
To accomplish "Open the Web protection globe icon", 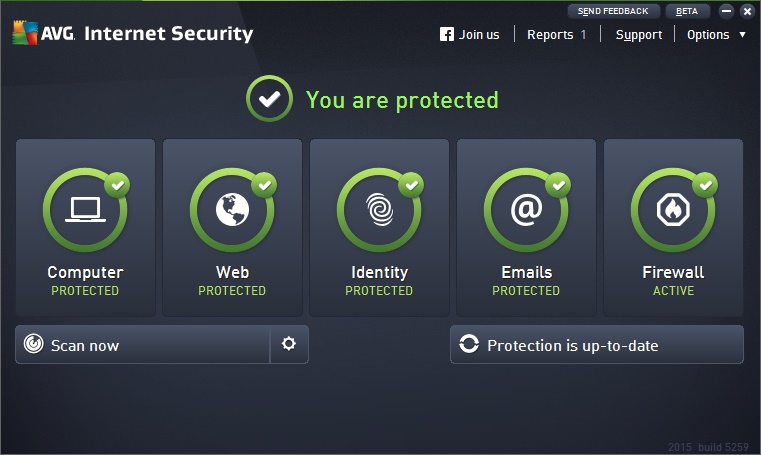I will tap(232, 209).
